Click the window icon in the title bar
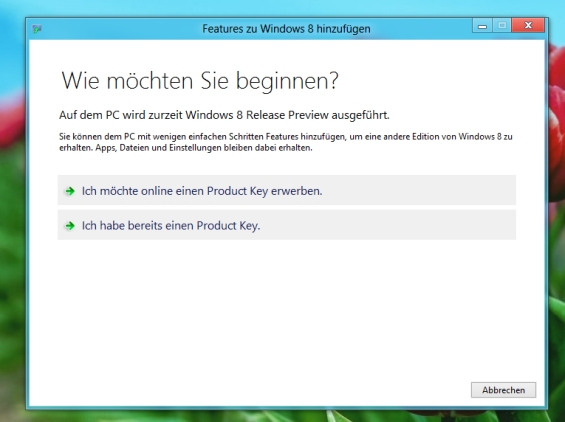 [37, 28]
